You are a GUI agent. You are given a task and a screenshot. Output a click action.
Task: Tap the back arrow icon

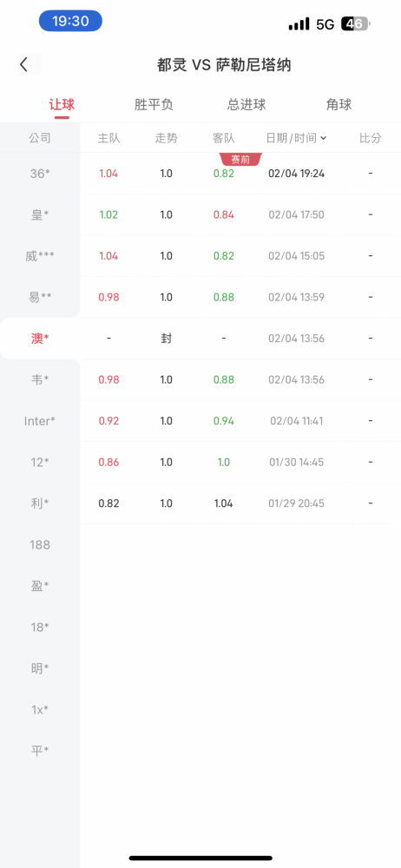click(23, 65)
